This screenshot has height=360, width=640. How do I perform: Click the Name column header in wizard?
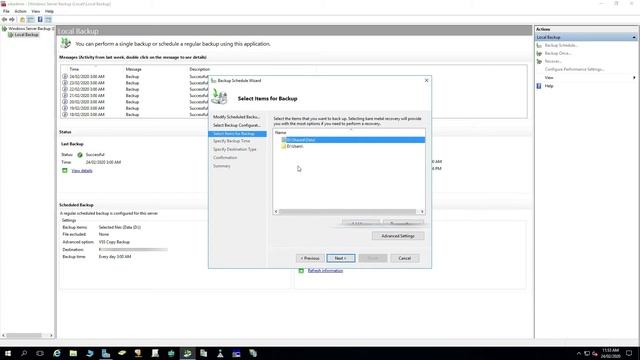point(281,133)
